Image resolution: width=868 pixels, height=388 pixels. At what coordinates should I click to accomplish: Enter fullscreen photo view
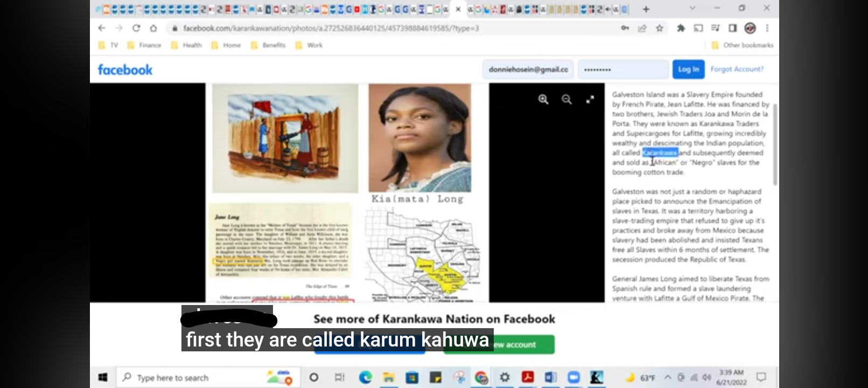(x=590, y=99)
